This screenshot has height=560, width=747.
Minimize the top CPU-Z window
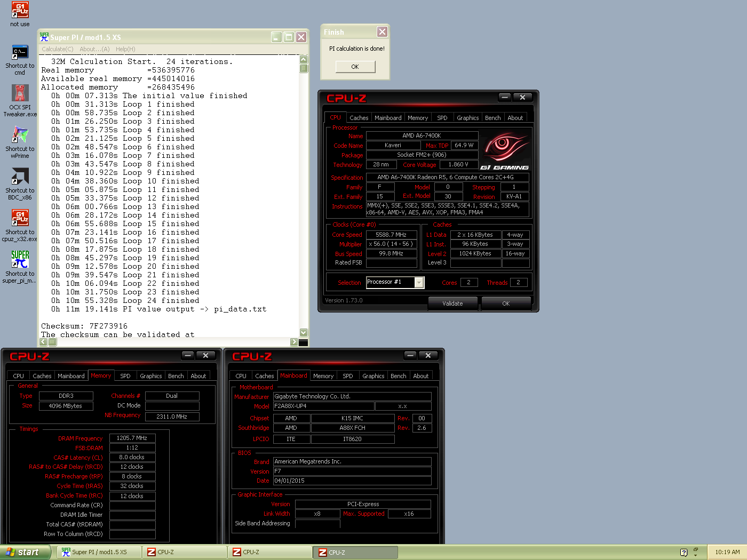tap(505, 97)
